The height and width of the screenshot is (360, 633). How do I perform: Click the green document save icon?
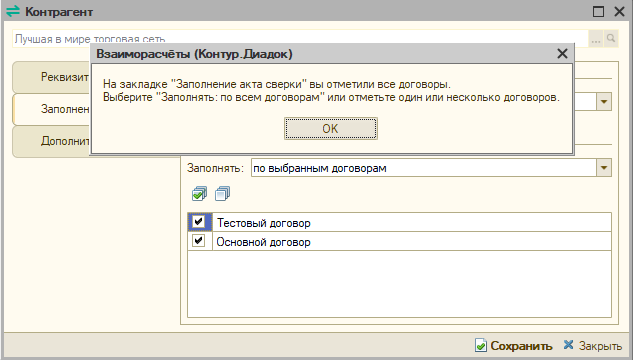pyautogui.click(x=481, y=345)
